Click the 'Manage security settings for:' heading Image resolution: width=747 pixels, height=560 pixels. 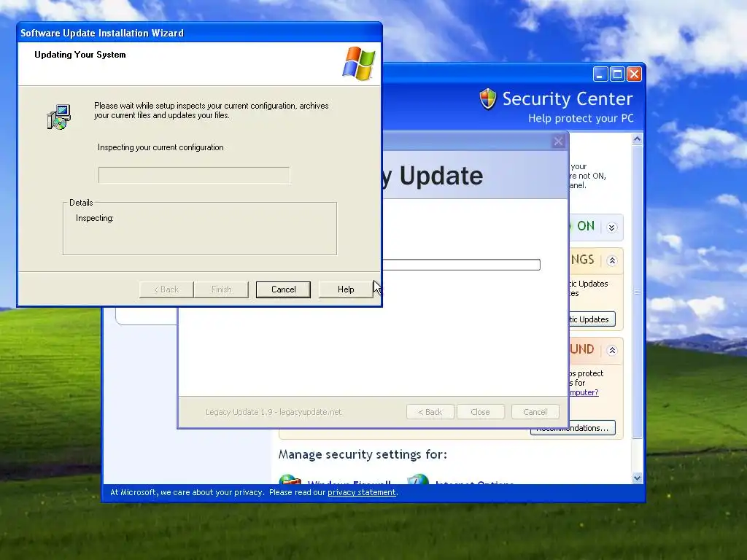(x=363, y=455)
